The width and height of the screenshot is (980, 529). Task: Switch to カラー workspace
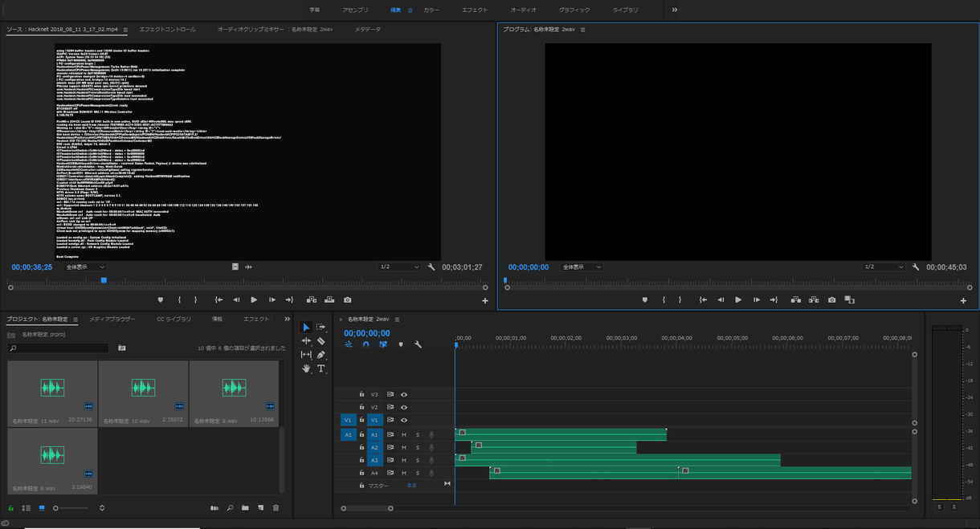click(431, 10)
